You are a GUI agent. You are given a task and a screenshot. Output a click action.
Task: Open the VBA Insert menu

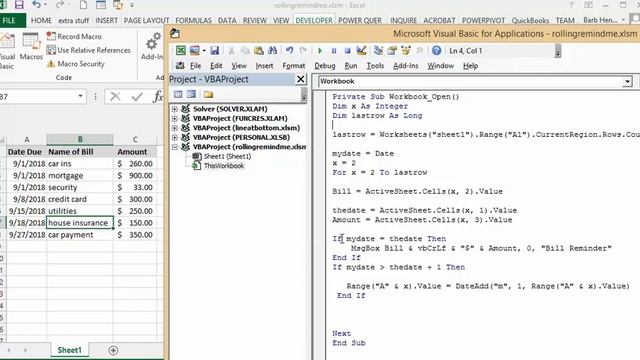pyautogui.click(x=264, y=66)
